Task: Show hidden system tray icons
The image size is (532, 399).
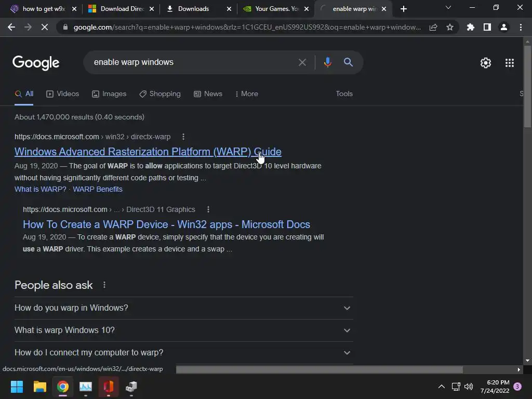Action: pos(442,387)
